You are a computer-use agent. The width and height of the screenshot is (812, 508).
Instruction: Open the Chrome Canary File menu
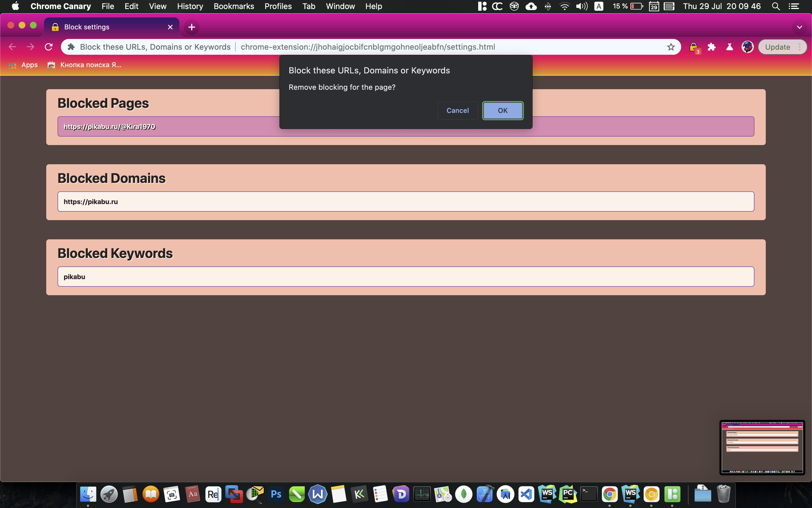click(107, 6)
